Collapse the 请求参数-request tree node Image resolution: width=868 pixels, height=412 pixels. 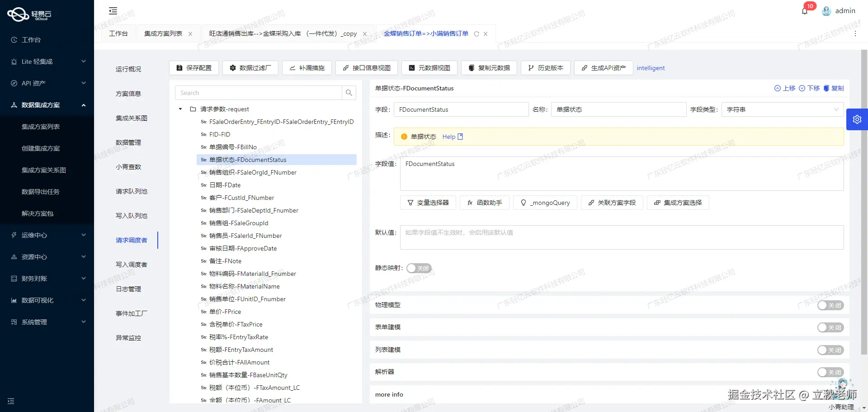point(180,109)
